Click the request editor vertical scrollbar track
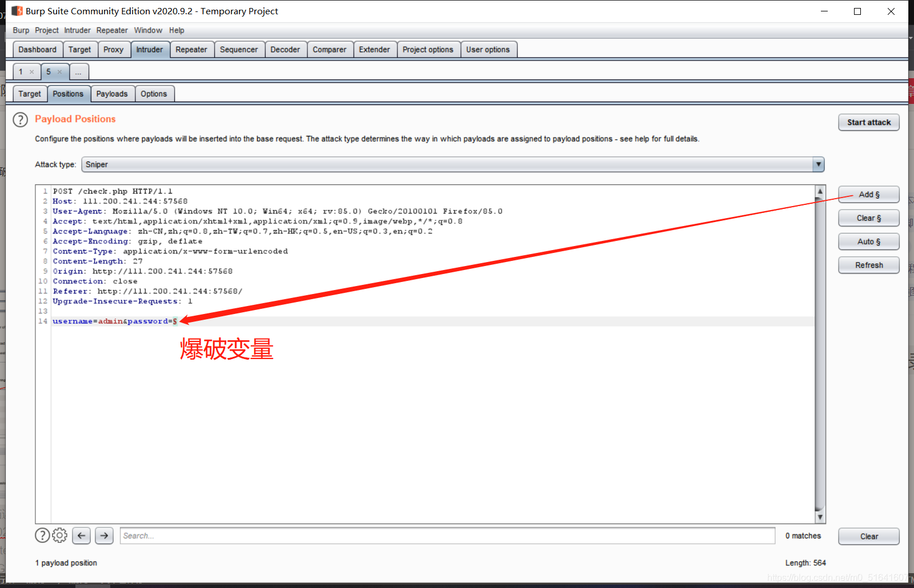The image size is (914, 588). click(x=820, y=354)
